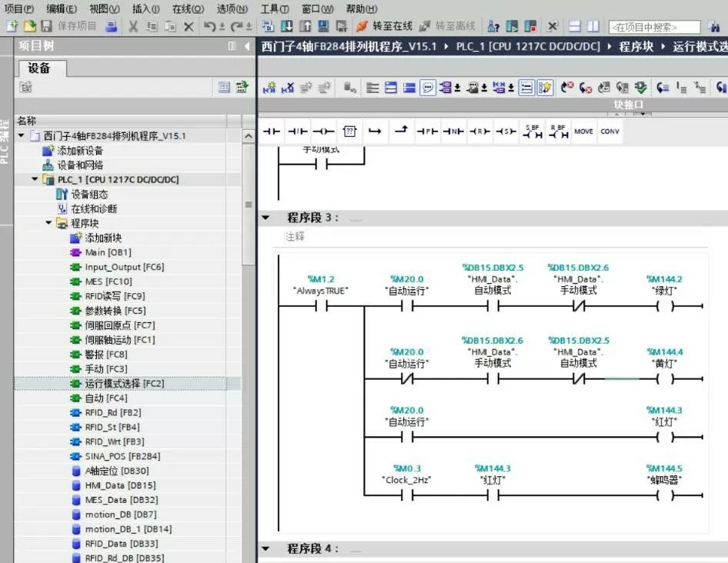Click the print icon in main toolbar
Image resolution: width=728 pixels, height=563 pixels.
tap(111, 26)
